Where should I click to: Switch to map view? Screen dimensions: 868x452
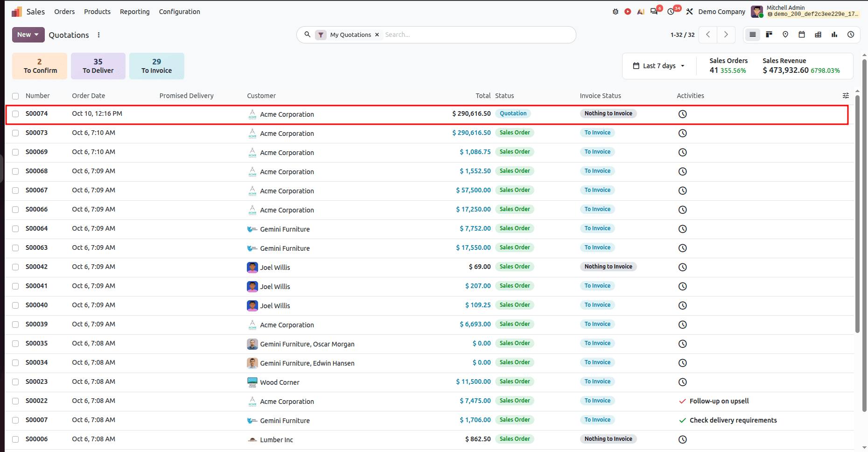[785, 35]
